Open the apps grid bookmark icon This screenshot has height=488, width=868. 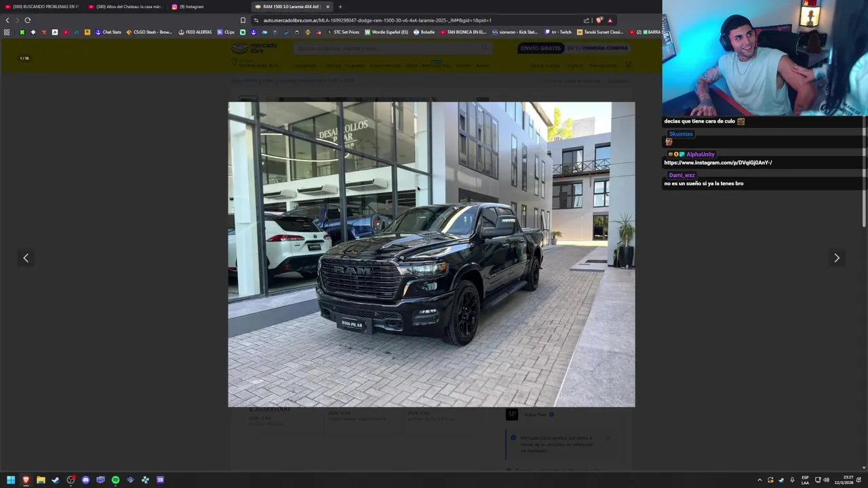click(x=7, y=32)
